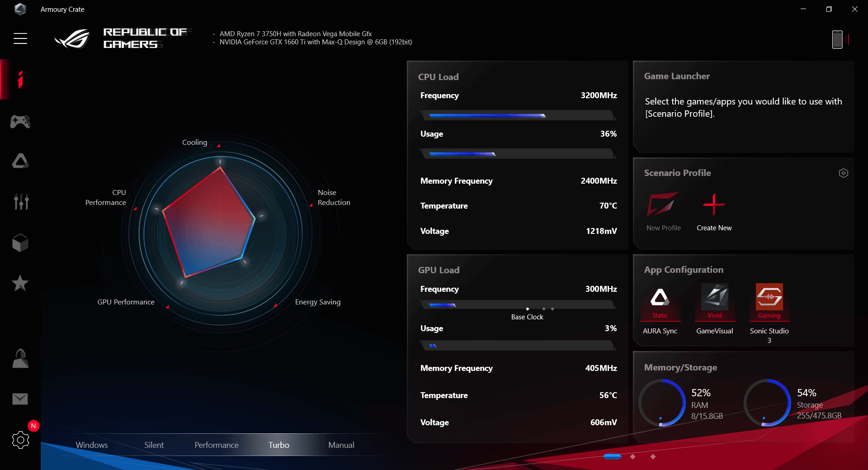Click the NVIDIA GeForce GTX 1660 Ti text
This screenshot has height=470, width=868.
click(x=316, y=42)
